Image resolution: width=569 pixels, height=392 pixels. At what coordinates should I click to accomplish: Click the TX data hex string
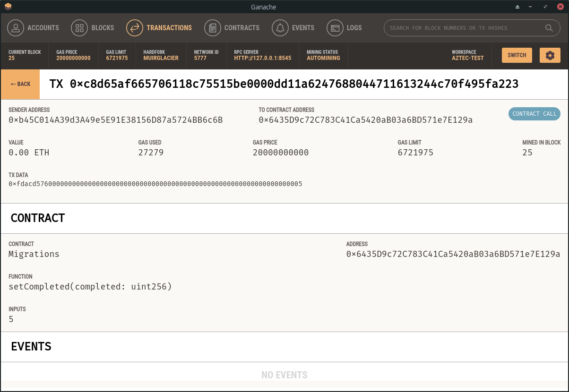click(x=155, y=184)
